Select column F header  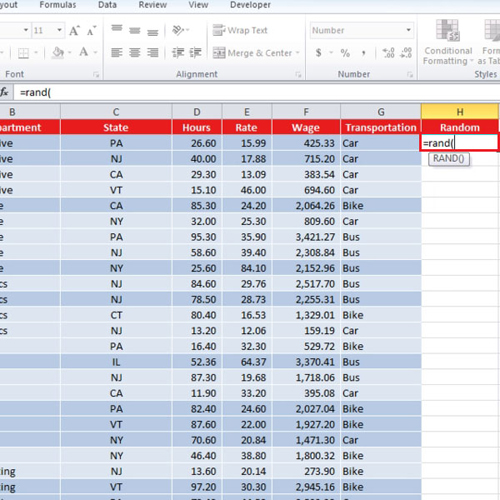(x=306, y=112)
